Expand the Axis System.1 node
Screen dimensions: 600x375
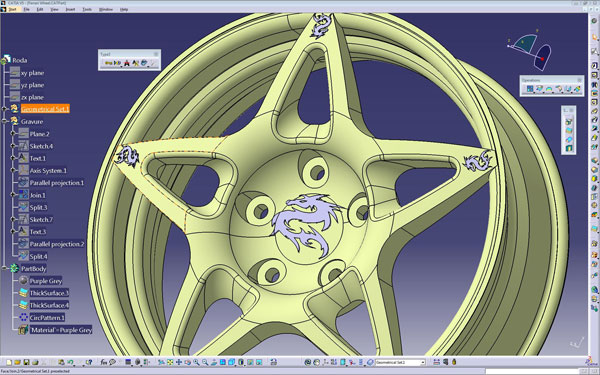(13, 170)
